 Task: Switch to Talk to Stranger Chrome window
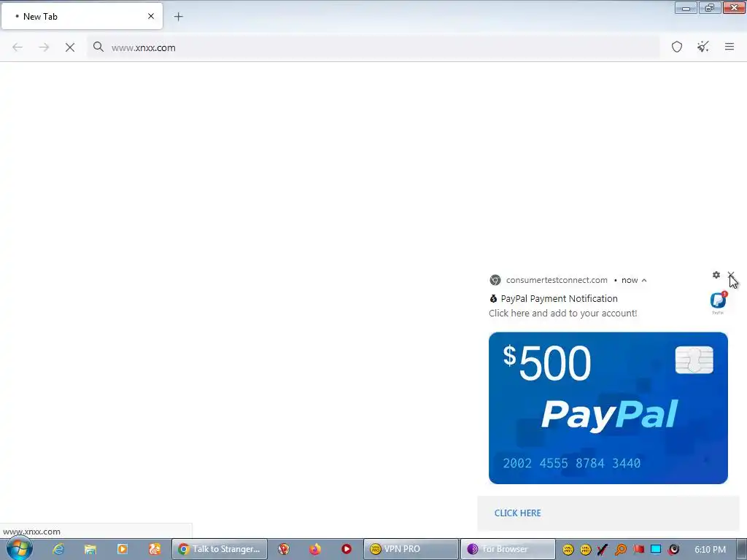coord(220,549)
